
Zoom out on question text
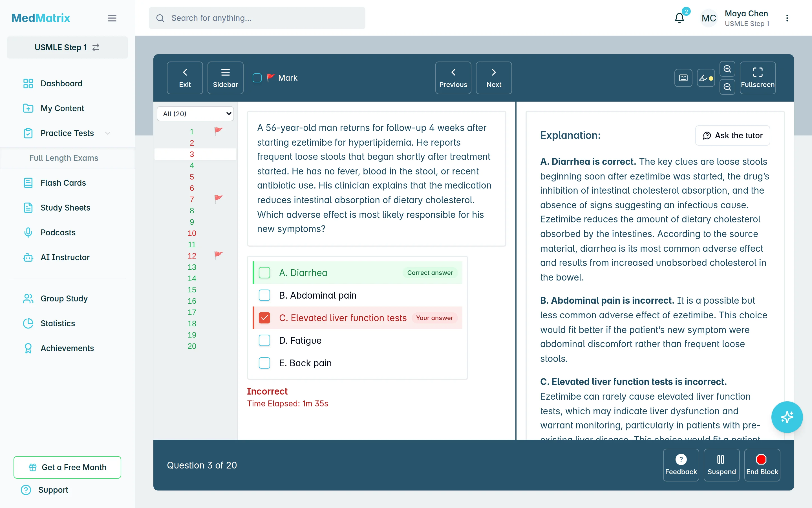click(727, 87)
